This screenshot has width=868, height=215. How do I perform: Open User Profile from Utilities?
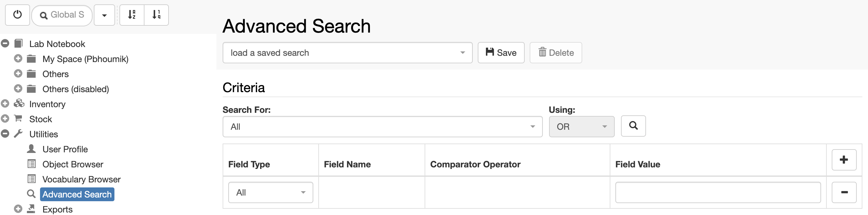tap(65, 149)
